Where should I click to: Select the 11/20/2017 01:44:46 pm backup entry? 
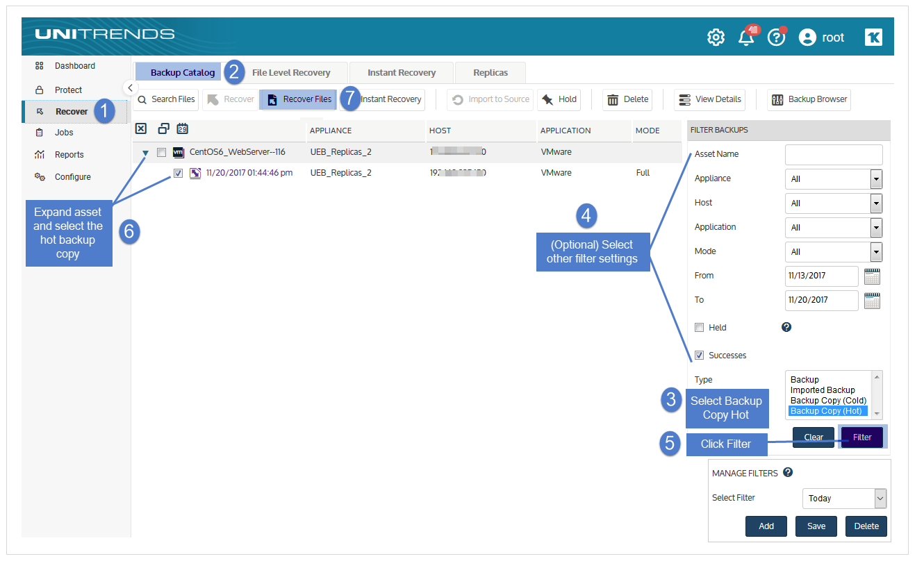pos(249,173)
